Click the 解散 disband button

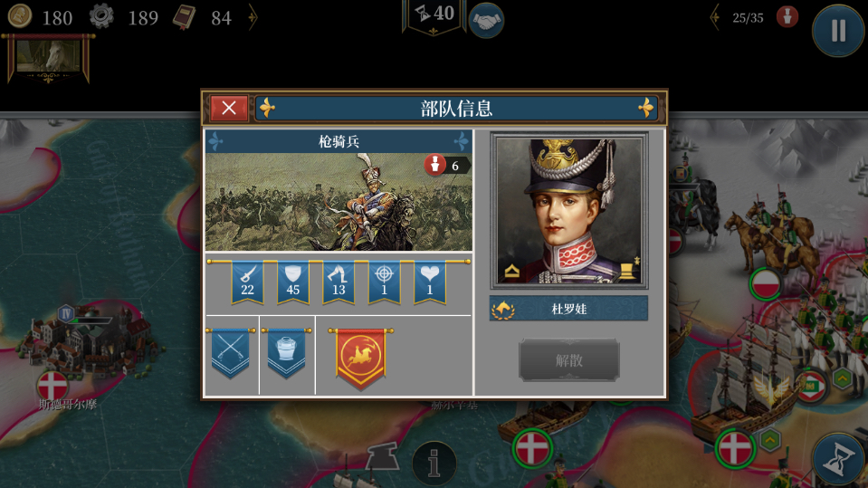coord(569,360)
